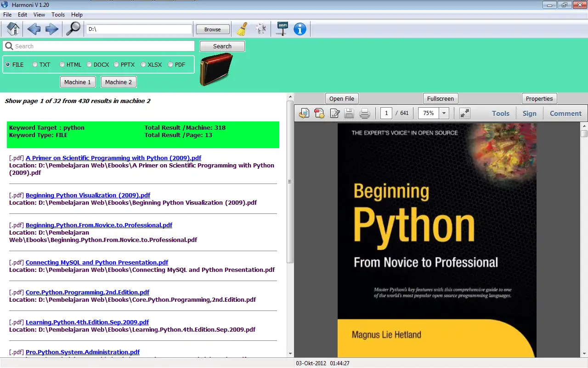
Task: Open the Edit menu
Action: (23, 15)
